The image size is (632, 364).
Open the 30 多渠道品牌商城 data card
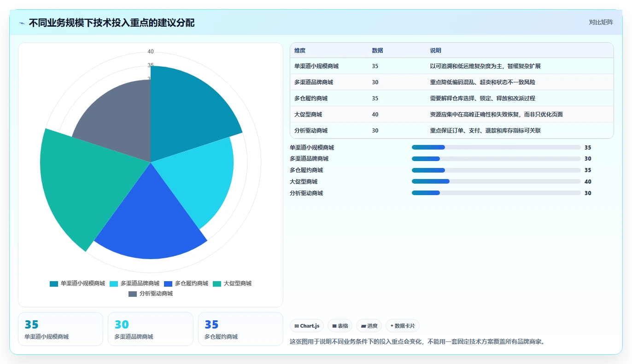[x=151, y=329]
